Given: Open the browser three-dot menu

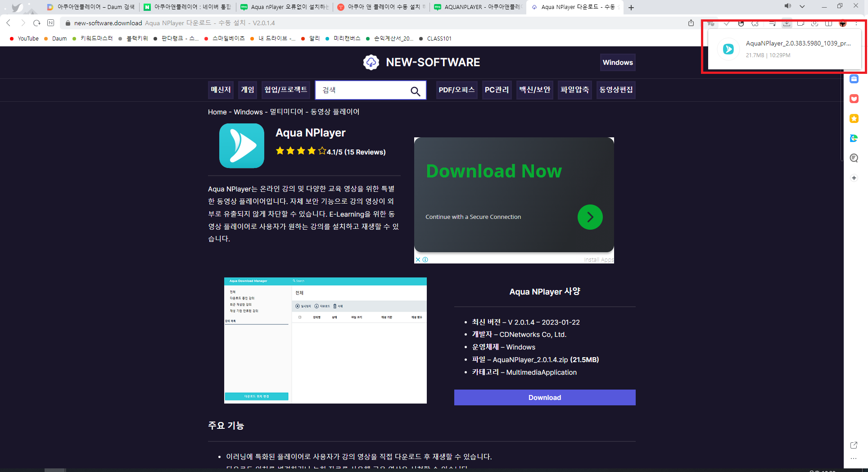Looking at the screenshot, I should [x=856, y=23].
